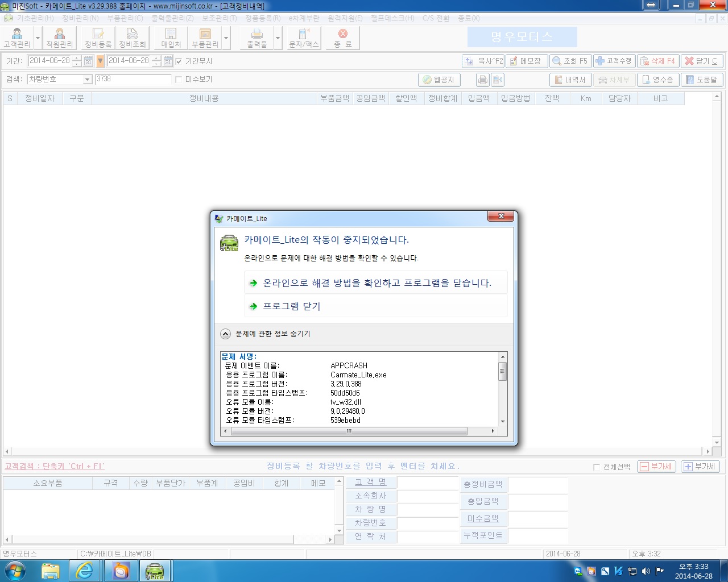Click the action center flag tray icon

pos(660,571)
